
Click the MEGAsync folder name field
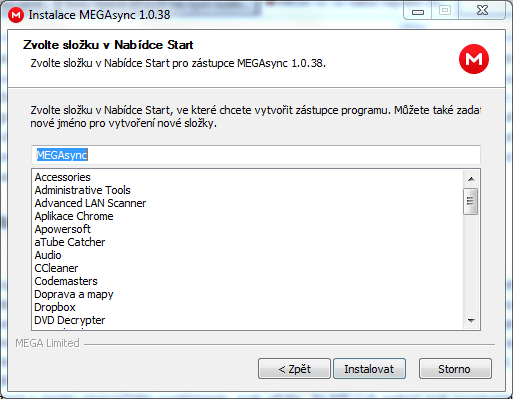256,155
